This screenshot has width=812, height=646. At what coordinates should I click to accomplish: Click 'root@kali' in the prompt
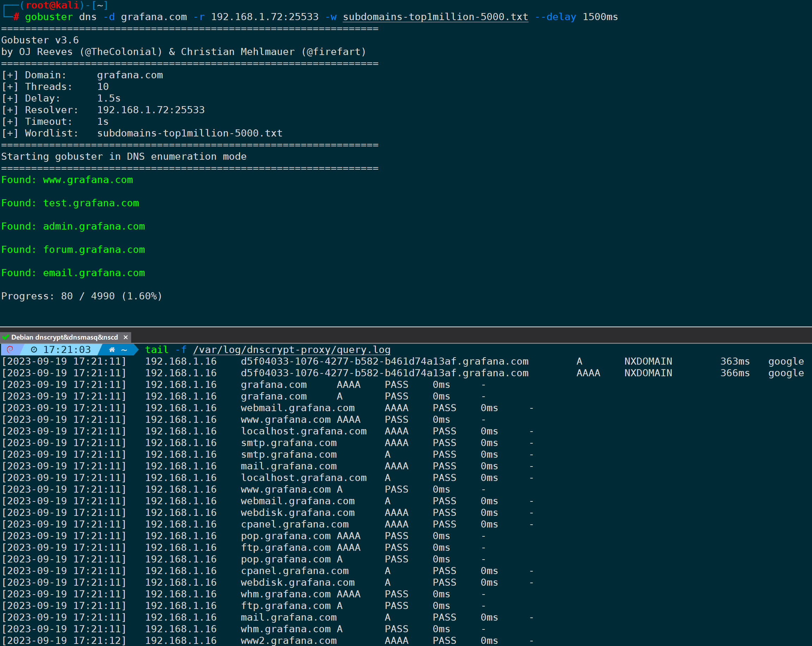point(52,5)
